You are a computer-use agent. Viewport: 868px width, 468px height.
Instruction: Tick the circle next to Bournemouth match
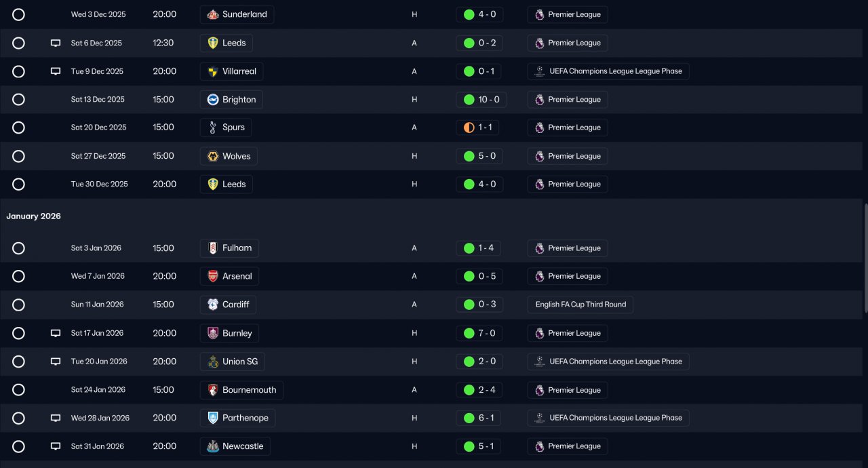tap(18, 390)
